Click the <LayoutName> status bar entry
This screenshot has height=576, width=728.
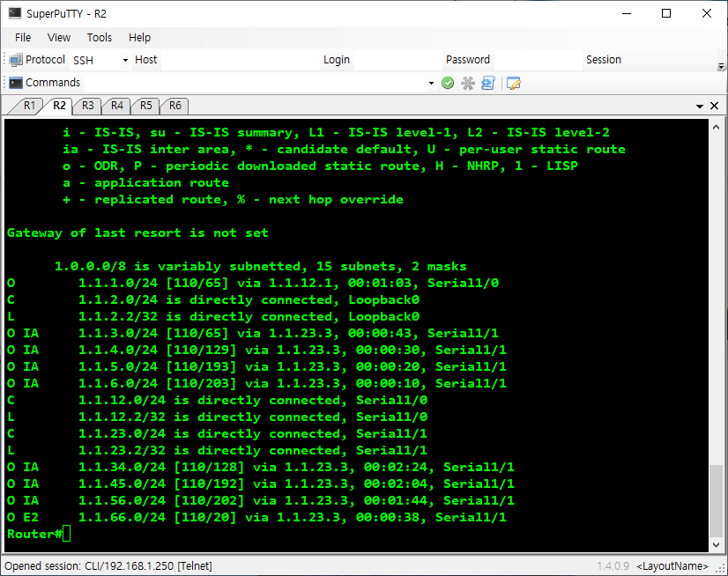(x=672, y=565)
